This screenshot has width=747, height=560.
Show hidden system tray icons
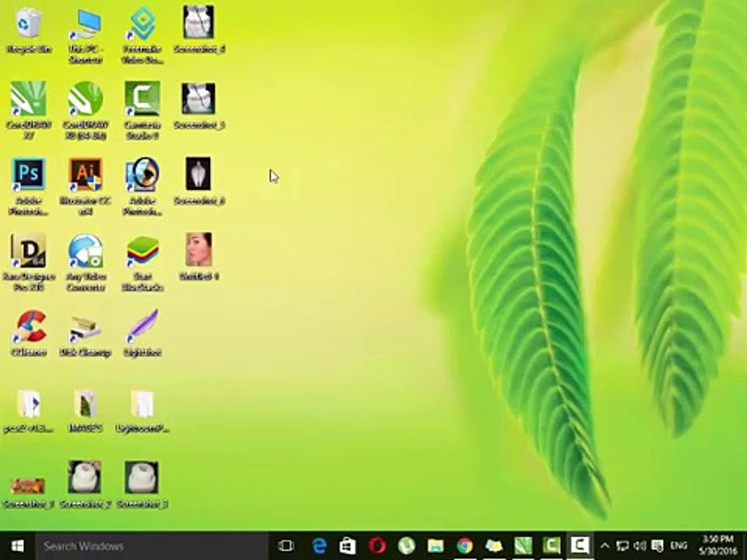[x=605, y=546]
